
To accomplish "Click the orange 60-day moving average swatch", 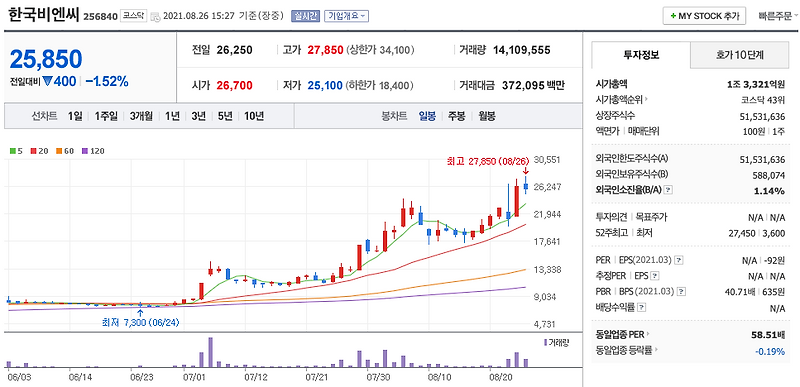I will [x=59, y=151].
